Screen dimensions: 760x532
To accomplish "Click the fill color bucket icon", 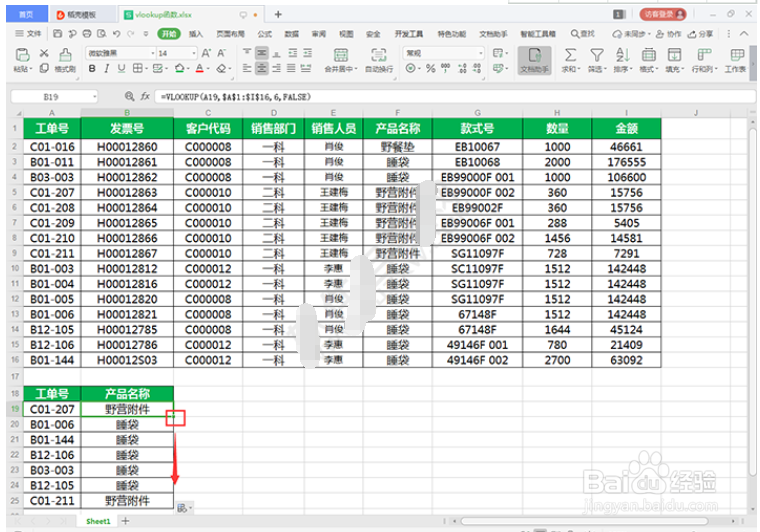I will (x=179, y=68).
